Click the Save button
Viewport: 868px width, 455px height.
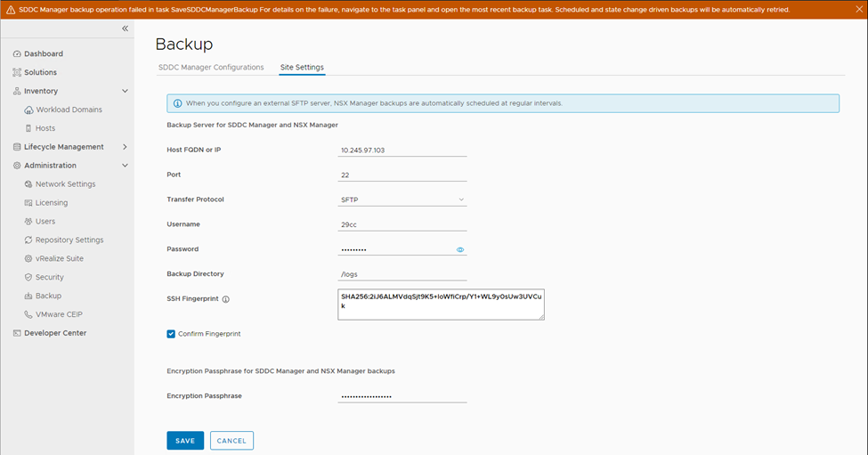[x=185, y=441]
